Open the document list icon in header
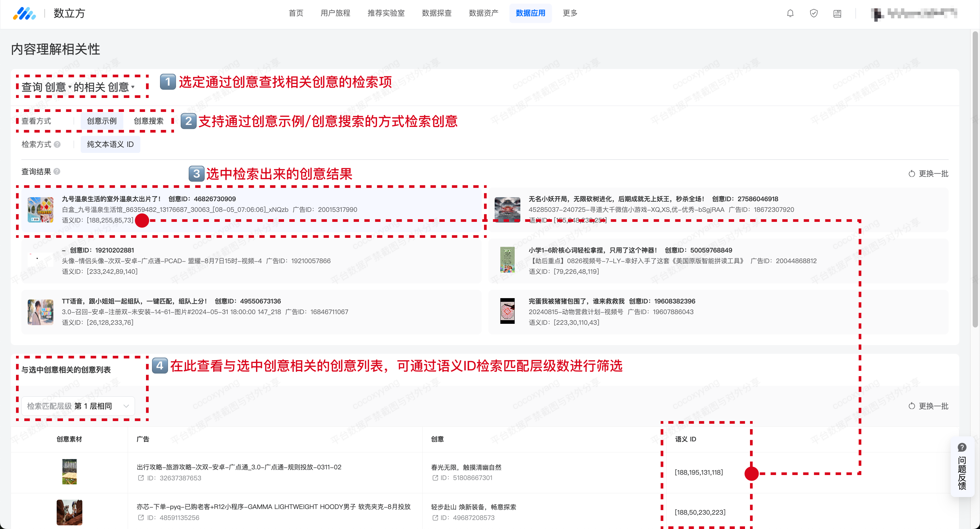Screen dimensions: 980x529 coord(837,13)
